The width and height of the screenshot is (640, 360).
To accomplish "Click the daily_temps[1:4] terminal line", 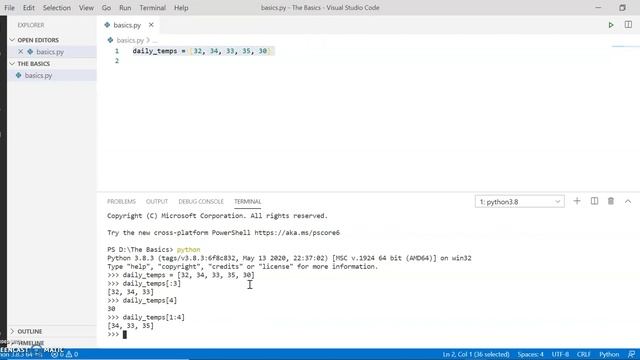I will 146,317.
